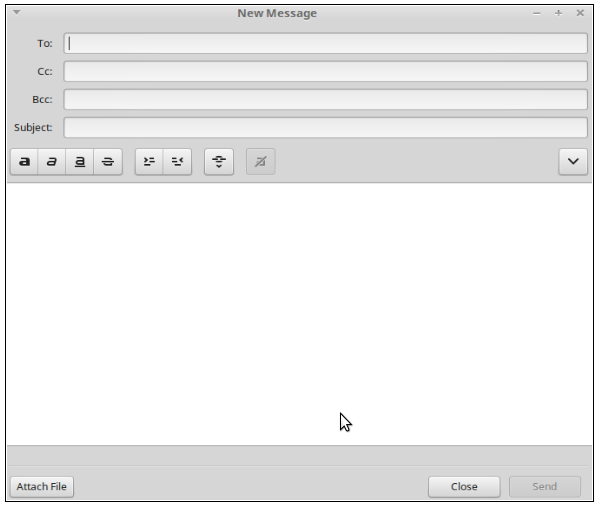Click the Close button
This screenshot has height=509, width=600.
(464, 486)
